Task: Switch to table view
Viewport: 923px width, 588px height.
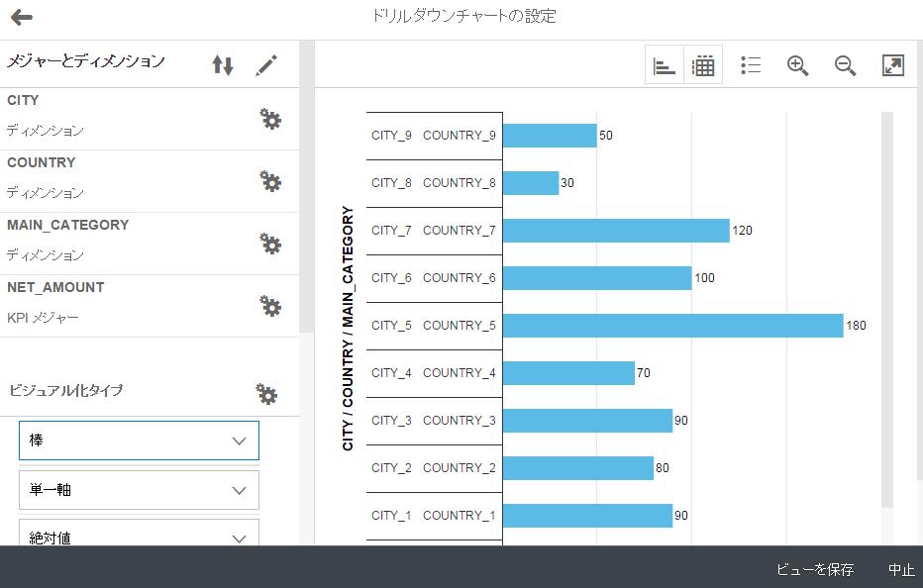Action: [x=703, y=65]
